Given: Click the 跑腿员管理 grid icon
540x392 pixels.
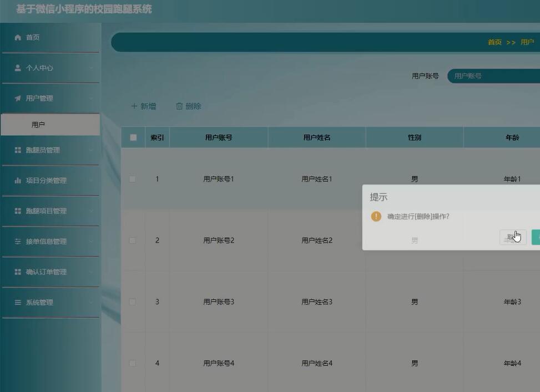Looking at the screenshot, I should [17, 149].
